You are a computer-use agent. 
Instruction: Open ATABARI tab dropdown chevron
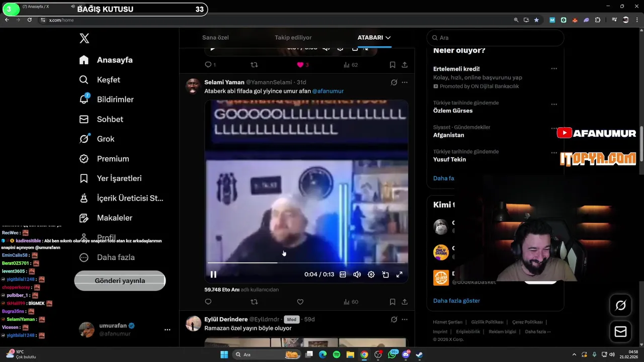[388, 38]
